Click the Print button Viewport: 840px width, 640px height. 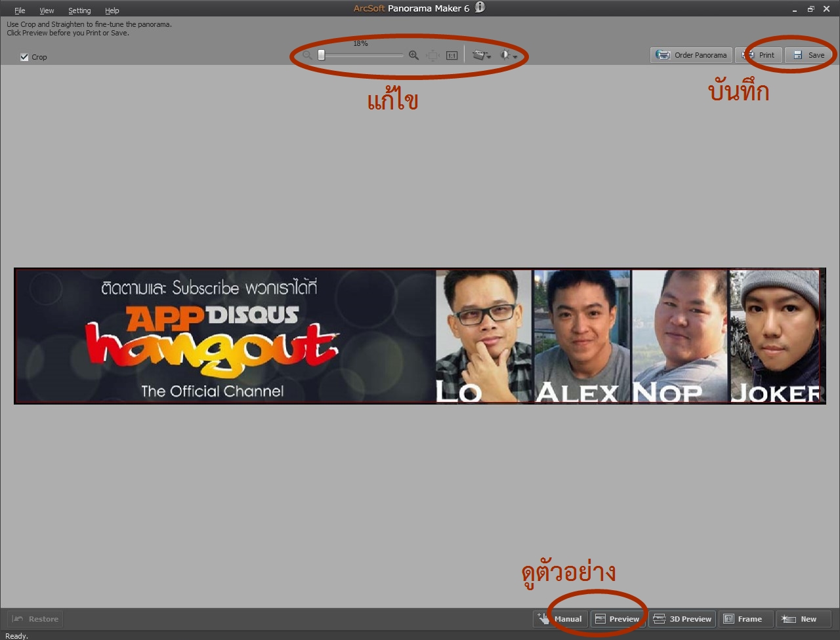(759, 55)
